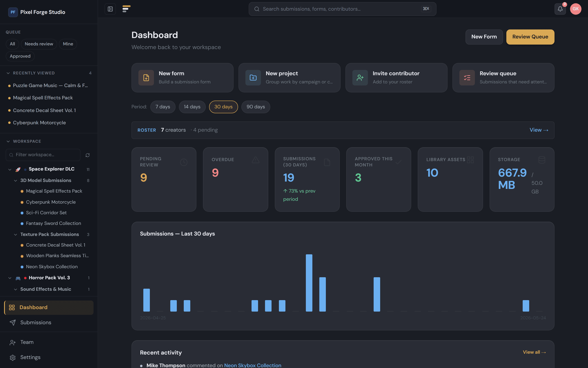588x368 pixels.
Task: Click the New form card icon
Action: pos(146,78)
